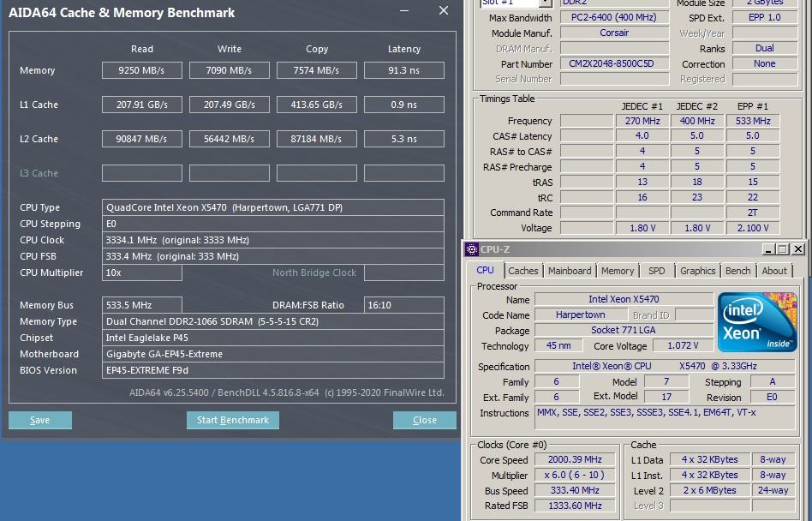The image size is (812, 521).
Task: Click the CPU Multiplier 10x field
Action: (x=142, y=272)
